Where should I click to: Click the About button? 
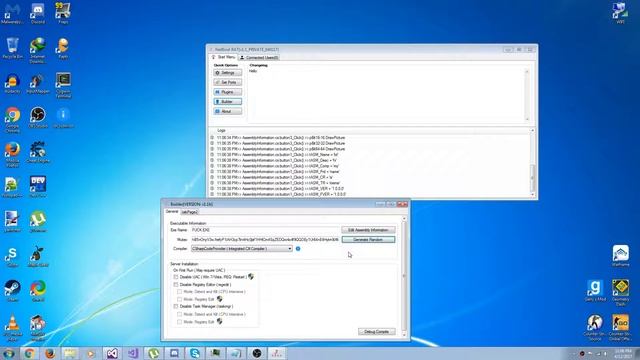coord(227,111)
